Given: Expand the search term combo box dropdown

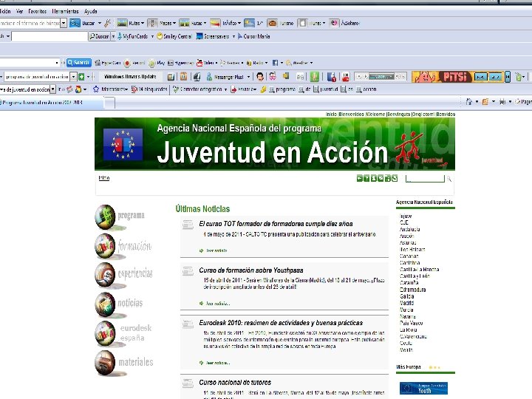Looking at the screenshot, I should point(64,23).
